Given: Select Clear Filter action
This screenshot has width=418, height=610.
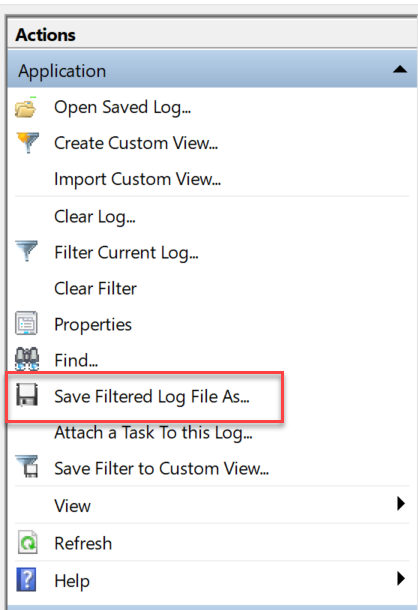Looking at the screenshot, I should click(95, 289).
